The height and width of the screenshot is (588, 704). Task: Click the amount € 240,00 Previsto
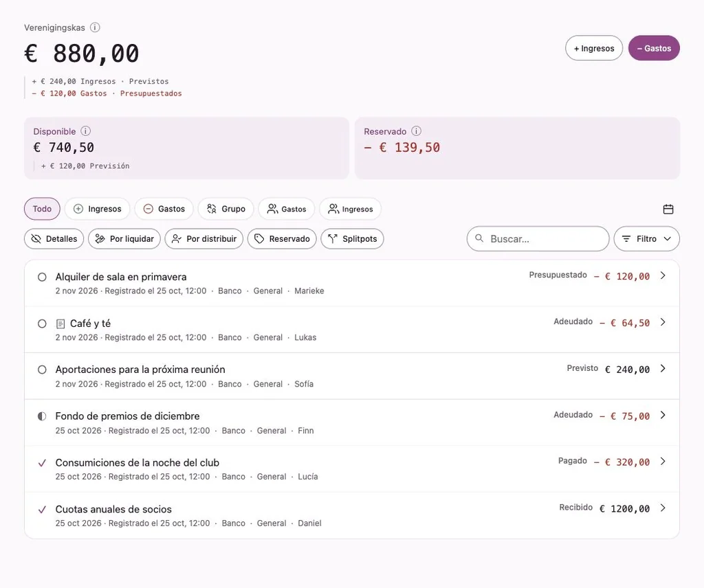(x=627, y=370)
